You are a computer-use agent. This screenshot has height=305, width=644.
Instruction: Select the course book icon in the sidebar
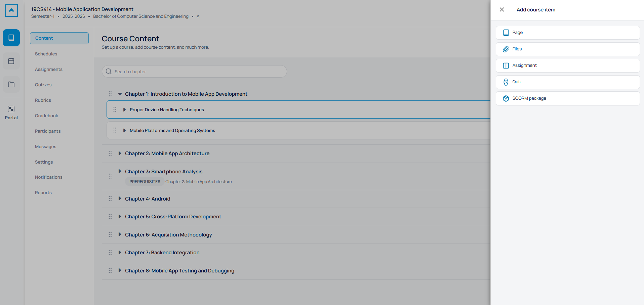tap(11, 38)
